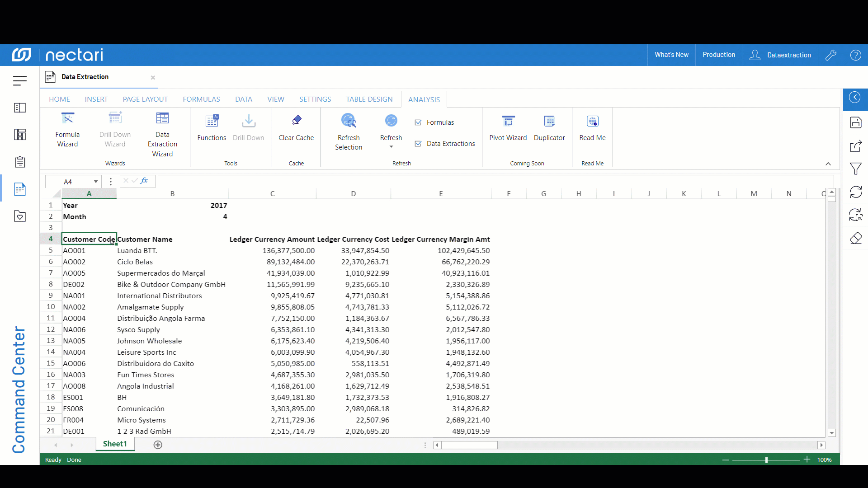Launch the Data Extraction Wizard
The image size is (868, 488).
[162, 134]
